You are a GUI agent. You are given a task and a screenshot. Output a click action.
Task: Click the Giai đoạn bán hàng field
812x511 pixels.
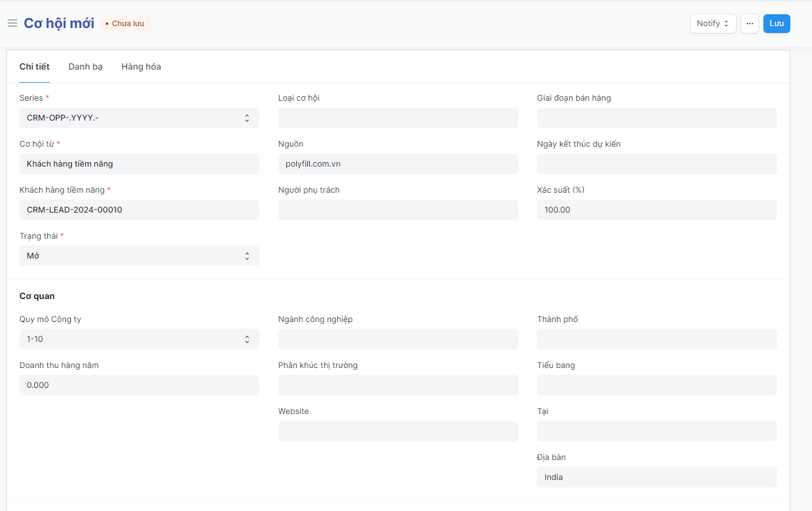tap(656, 117)
